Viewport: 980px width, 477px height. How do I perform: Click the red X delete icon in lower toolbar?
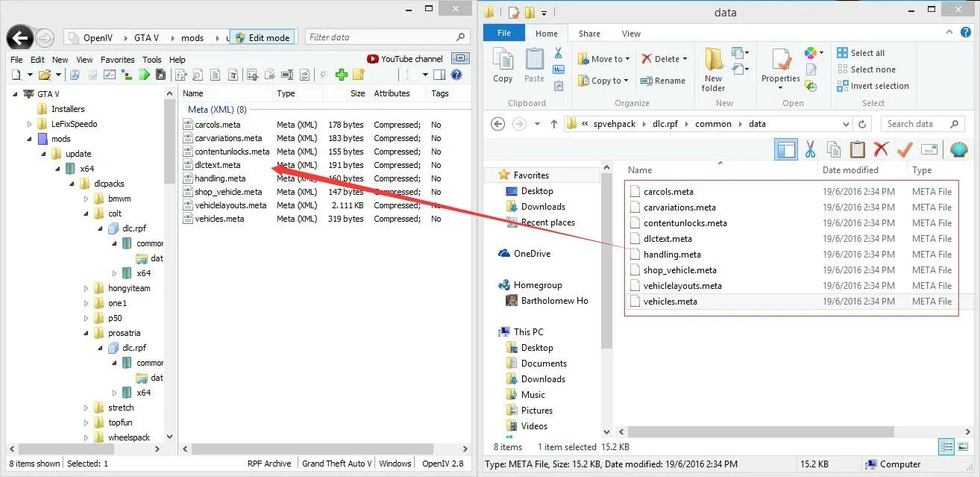coord(881,149)
